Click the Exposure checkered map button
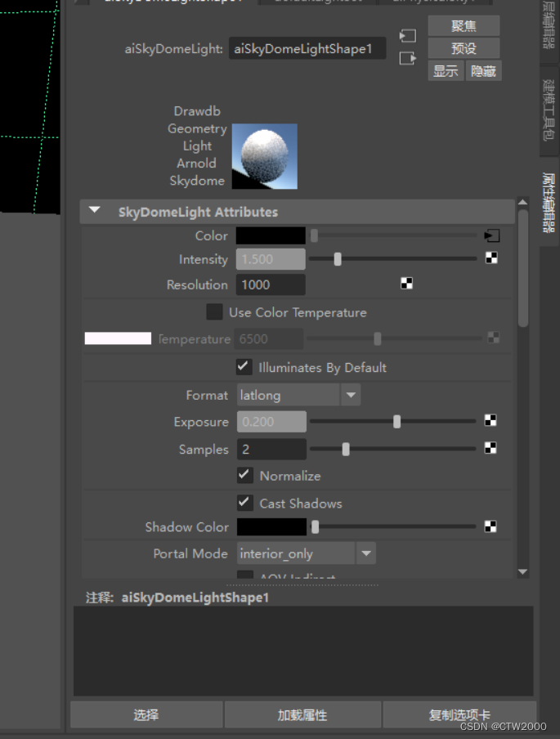The height and width of the screenshot is (739, 560). tap(491, 420)
